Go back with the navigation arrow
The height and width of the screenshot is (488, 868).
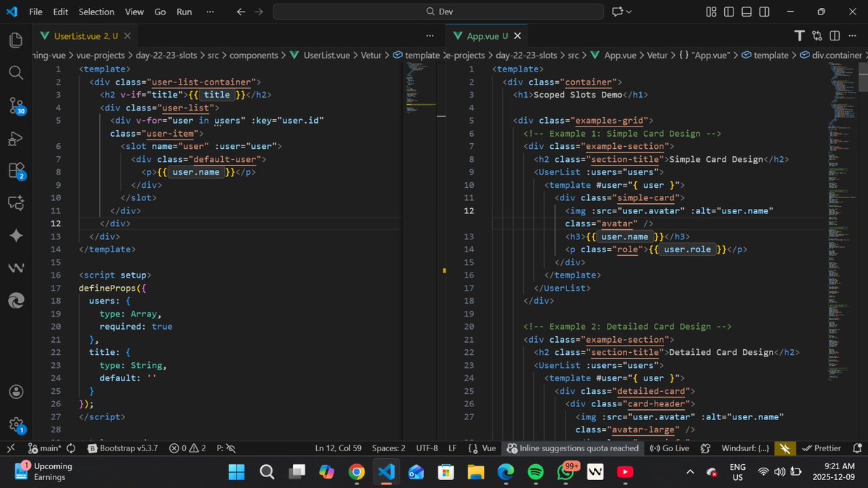(x=242, y=12)
